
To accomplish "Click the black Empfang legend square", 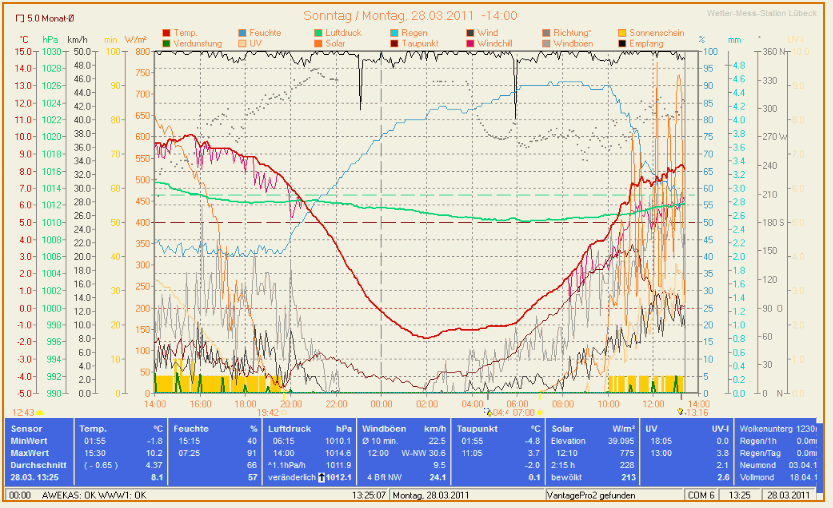I will pos(624,44).
